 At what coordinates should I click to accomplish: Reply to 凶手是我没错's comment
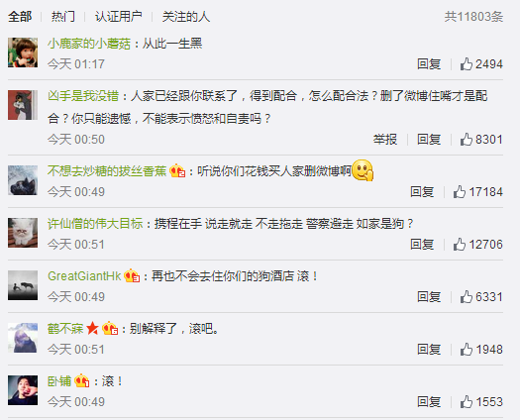tap(429, 140)
